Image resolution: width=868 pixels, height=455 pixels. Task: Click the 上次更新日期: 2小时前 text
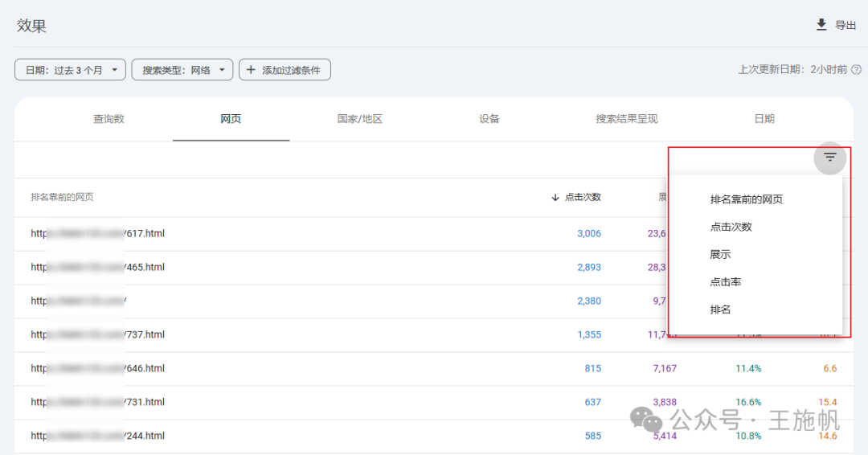pos(792,70)
